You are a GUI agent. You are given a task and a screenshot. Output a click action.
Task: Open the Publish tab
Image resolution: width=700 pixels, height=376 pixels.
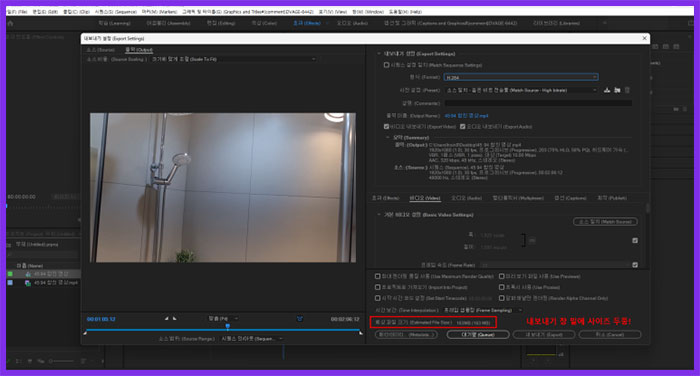coord(612,198)
